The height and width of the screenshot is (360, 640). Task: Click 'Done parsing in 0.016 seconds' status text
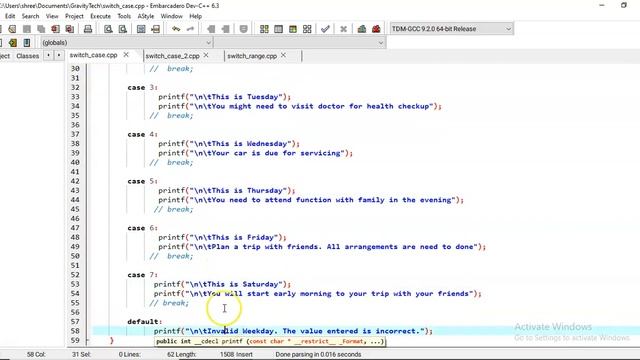point(318,354)
